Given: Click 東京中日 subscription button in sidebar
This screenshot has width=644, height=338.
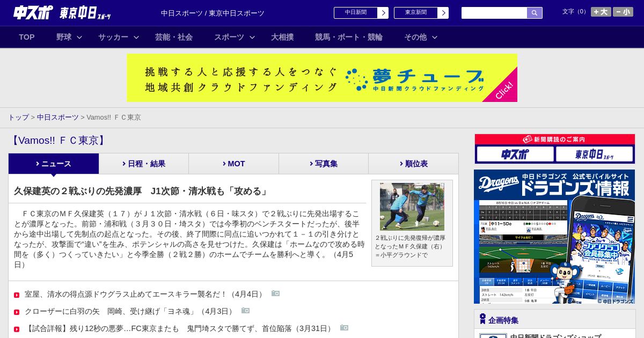Looking at the screenshot, I should 594,154.
